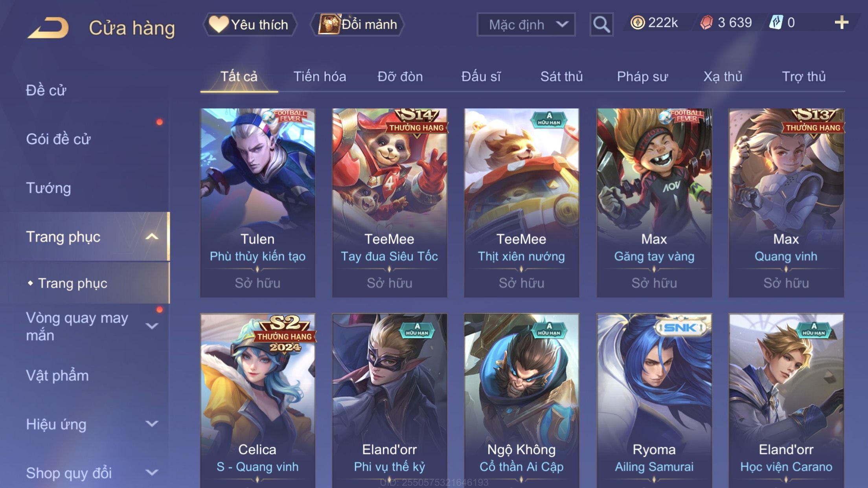Select the Sát thủ tab
Viewport: 868px width, 488px height.
[561, 77]
